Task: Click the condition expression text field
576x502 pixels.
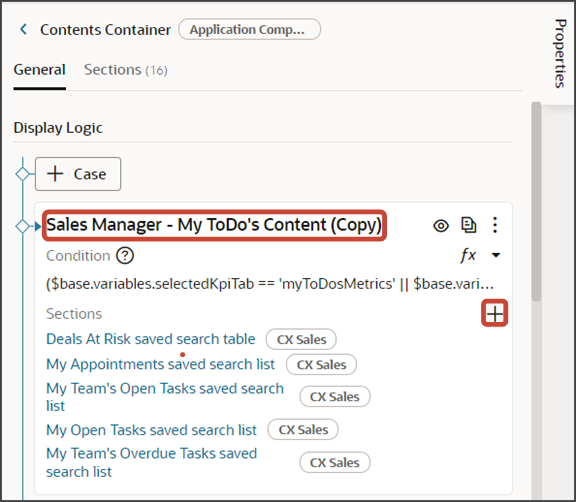Action: point(270,284)
